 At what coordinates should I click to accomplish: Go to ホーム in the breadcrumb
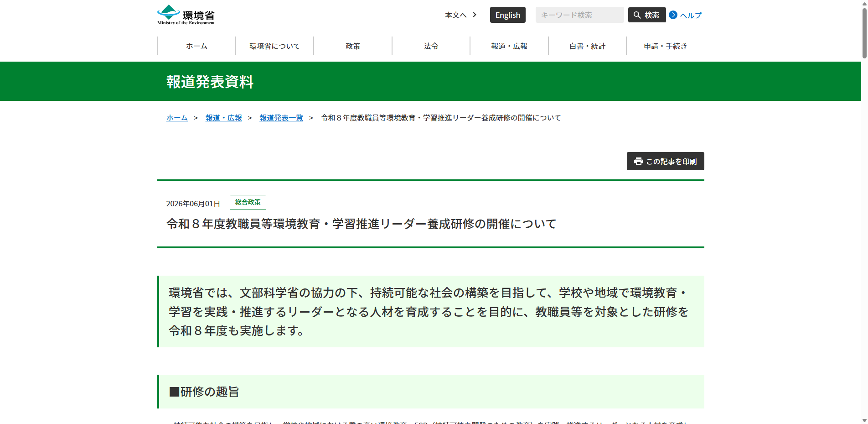(x=177, y=118)
